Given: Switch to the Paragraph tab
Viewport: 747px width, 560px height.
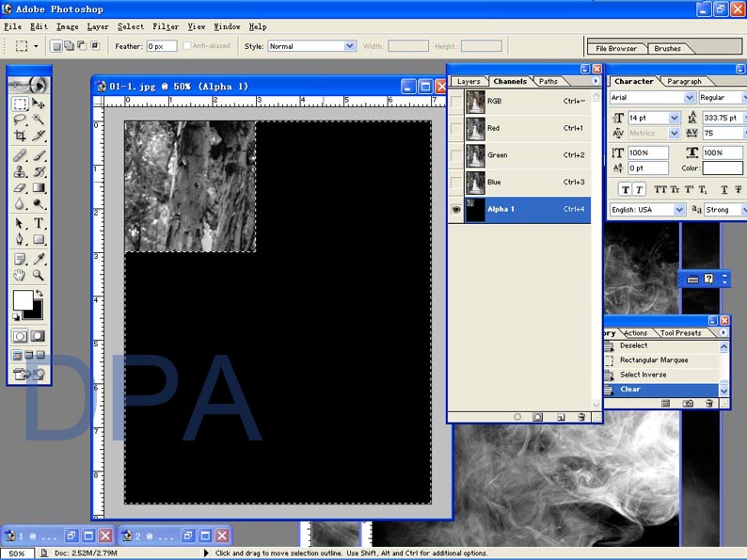Looking at the screenshot, I should pyautogui.click(x=684, y=82).
